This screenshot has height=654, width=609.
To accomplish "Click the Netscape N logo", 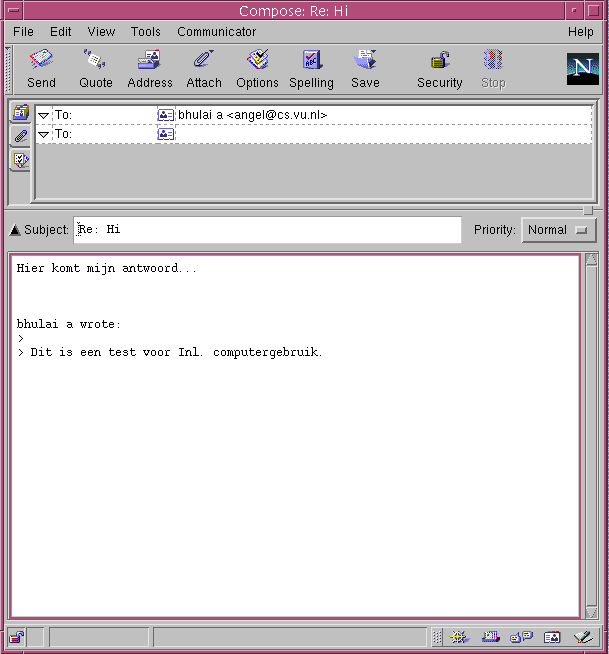I will 583,69.
